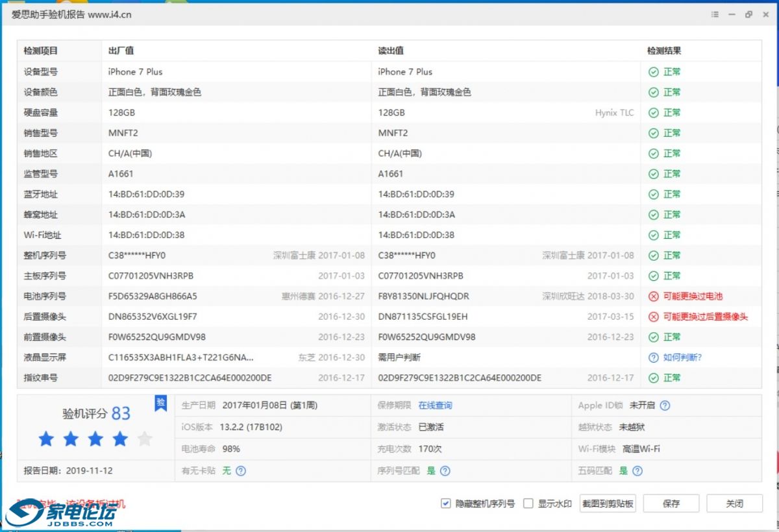Click 充电次数 value 170次

tap(430, 449)
